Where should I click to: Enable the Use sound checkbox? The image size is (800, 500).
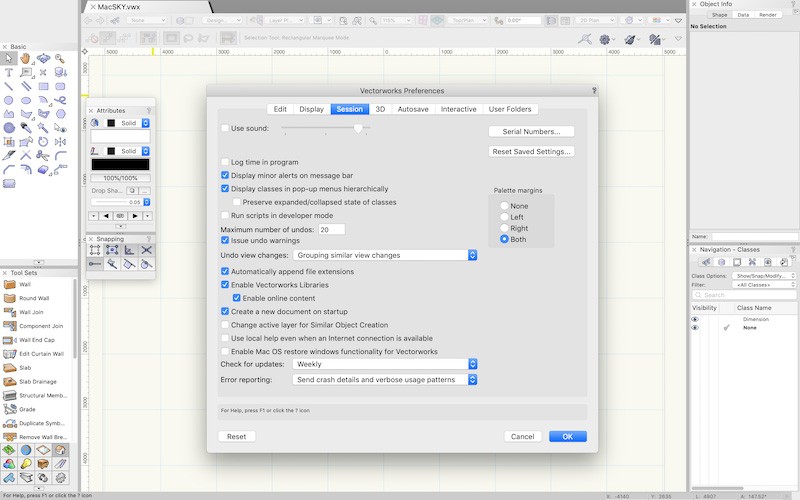(x=225, y=128)
